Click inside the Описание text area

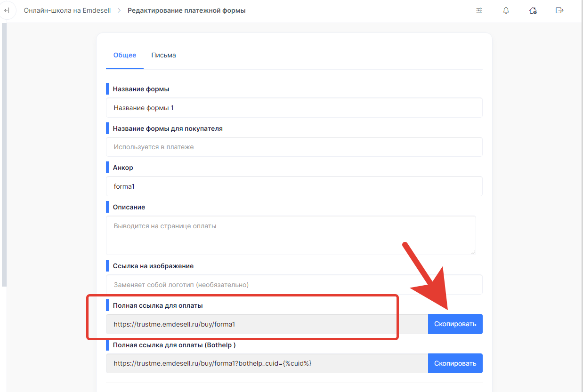[x=291, y=235]
